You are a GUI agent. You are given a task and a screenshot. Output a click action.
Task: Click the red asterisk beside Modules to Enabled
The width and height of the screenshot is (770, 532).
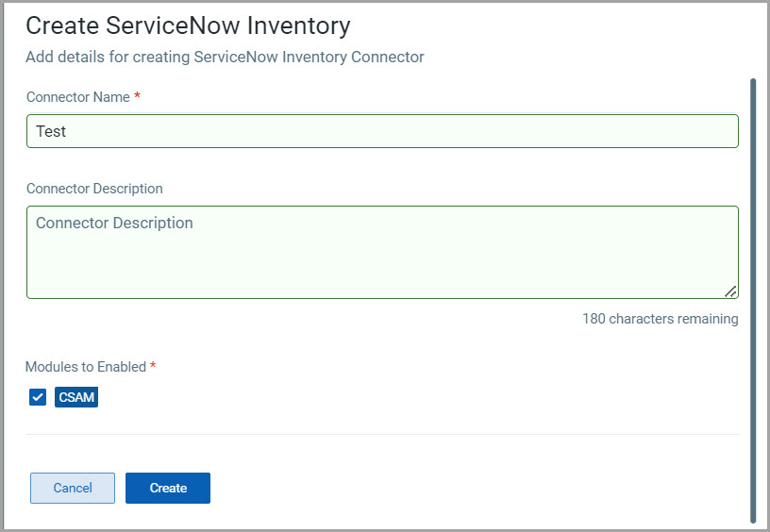click(153, 366)
